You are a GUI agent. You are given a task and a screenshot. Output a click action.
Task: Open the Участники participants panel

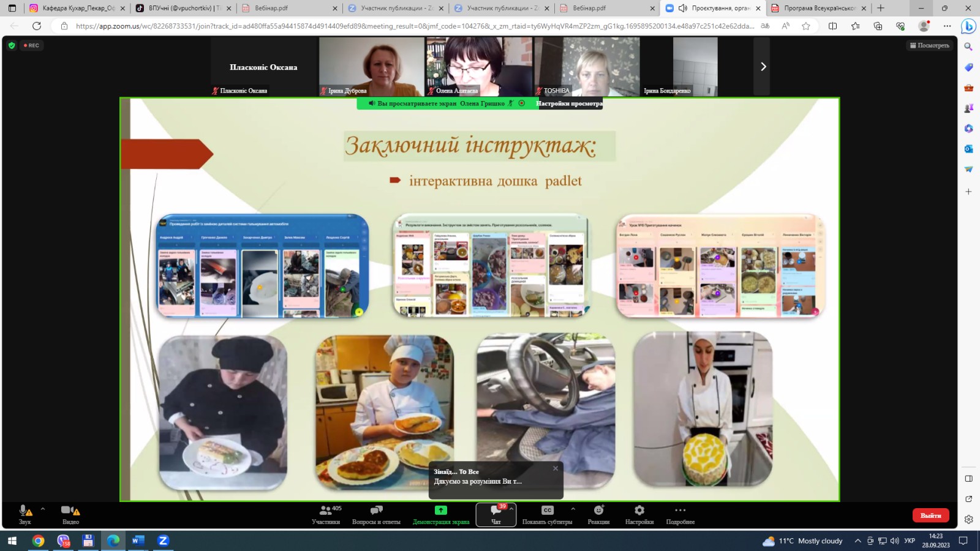pyautogui.click(x=326, y=514)
